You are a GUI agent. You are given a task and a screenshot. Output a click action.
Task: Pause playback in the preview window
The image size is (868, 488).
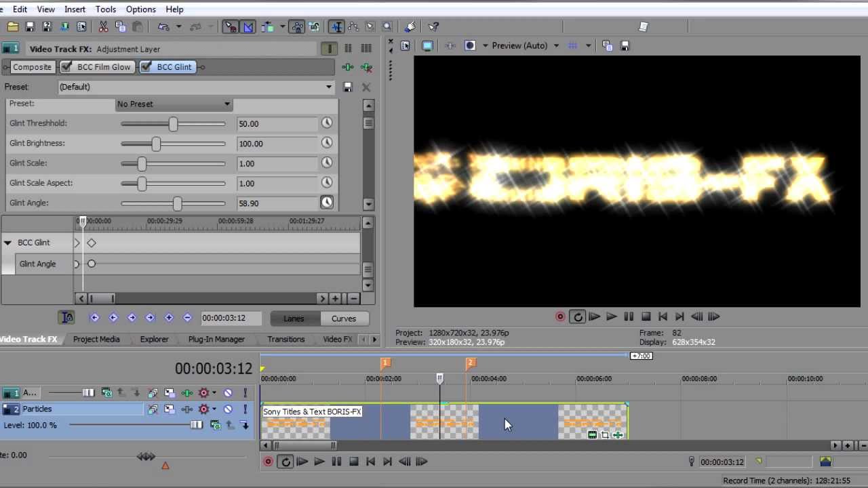629,317
